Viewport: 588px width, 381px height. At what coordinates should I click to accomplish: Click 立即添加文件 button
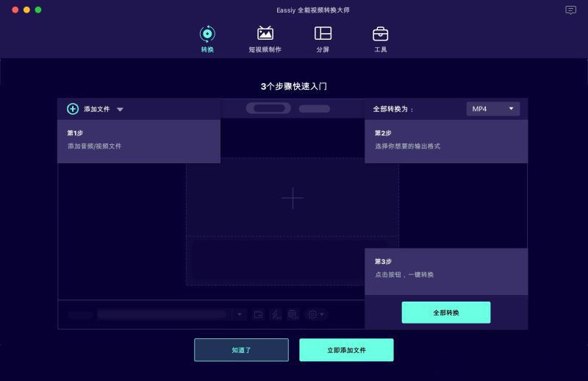point(346,350)
